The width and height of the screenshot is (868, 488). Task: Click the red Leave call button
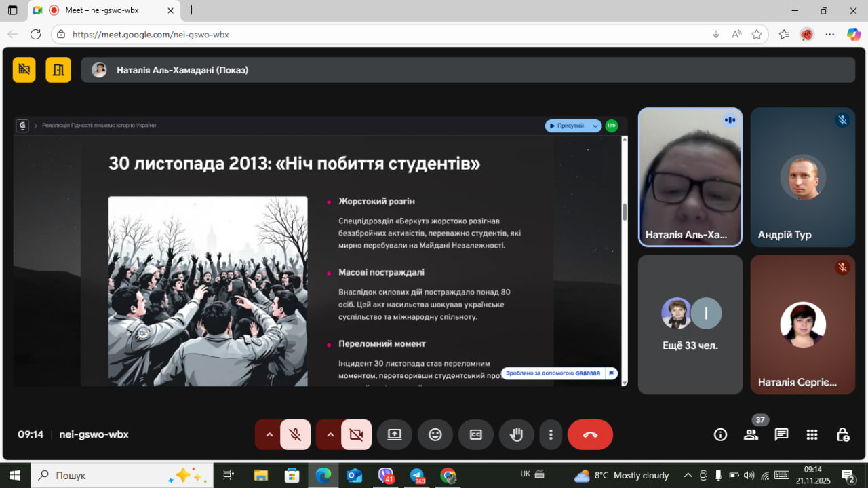click(x=589, y=435)
